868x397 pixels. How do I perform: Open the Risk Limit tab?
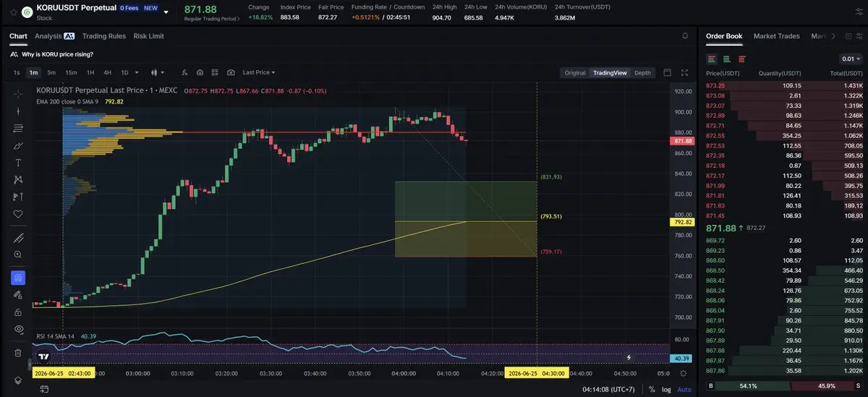click(149, 36)
